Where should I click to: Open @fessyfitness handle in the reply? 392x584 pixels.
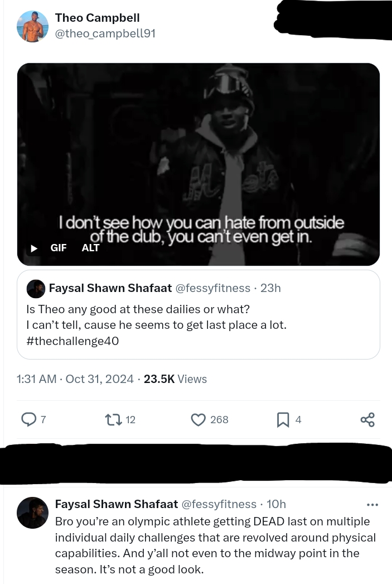click(x=219, y=504)
